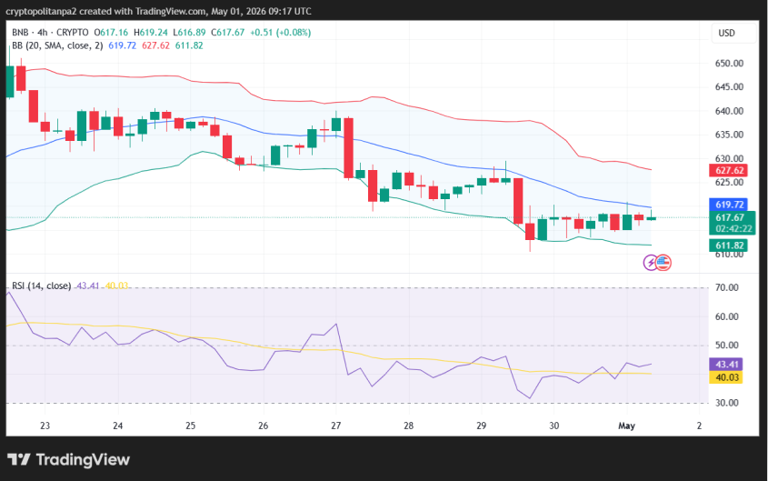Click the 630.00 price axis label
Screen dimensions: 768x481
tap(729, 159)
